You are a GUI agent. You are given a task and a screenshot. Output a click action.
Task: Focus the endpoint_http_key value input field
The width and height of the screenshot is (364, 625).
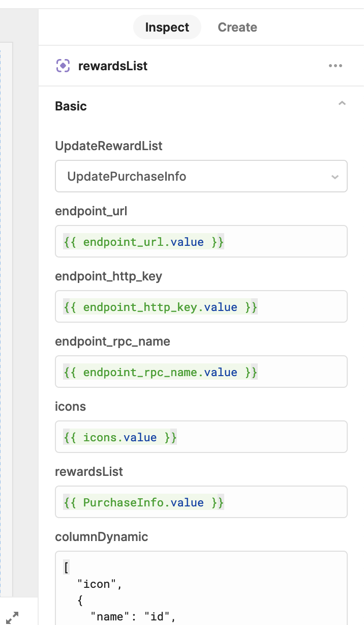(x=201, y=307)
